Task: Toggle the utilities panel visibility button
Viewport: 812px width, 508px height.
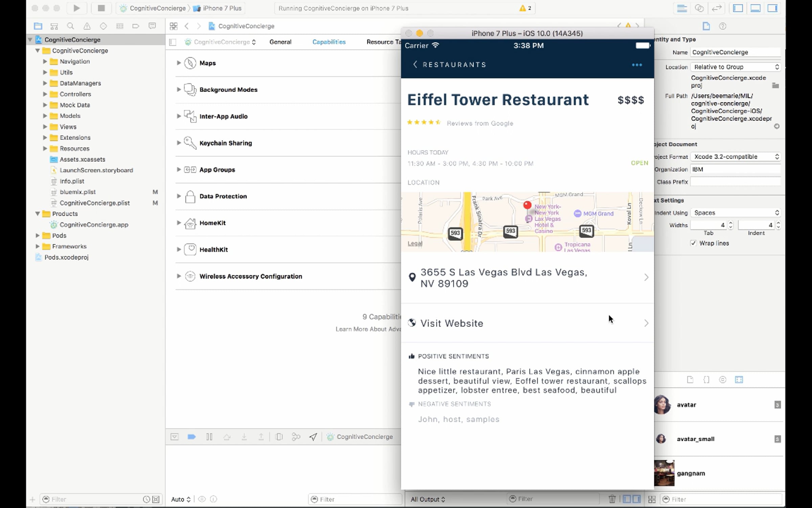Action: [772, 8]
